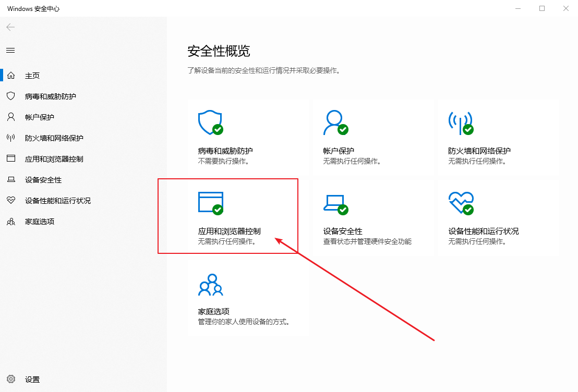Open the highlighted 应用和浏览器控制 tile icon

tap(210, 202)
